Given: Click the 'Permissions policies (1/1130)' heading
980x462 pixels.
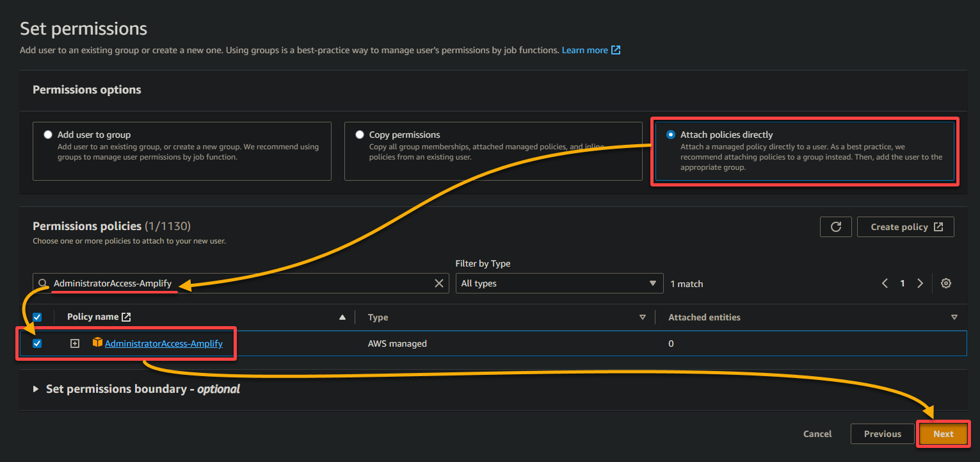Looking at the screenshot, I should pos(112,226).
